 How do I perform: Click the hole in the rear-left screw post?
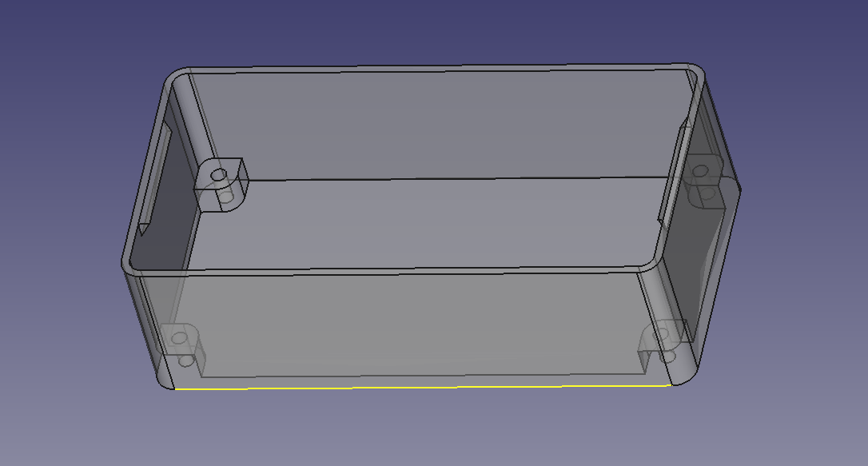pos(220,173)
